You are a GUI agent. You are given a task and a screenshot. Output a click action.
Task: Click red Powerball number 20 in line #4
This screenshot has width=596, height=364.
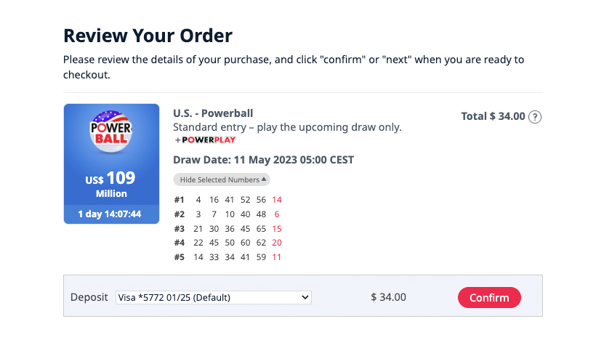point(277,243)
